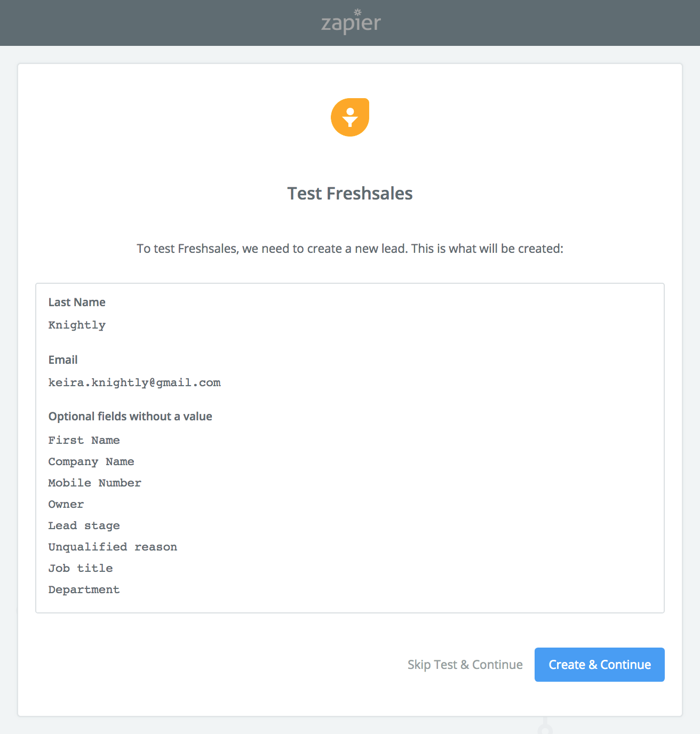Viewport: 700px width, 734px height.
Task: Choose Skip Test & Continue link
Action: pos(465,665)
